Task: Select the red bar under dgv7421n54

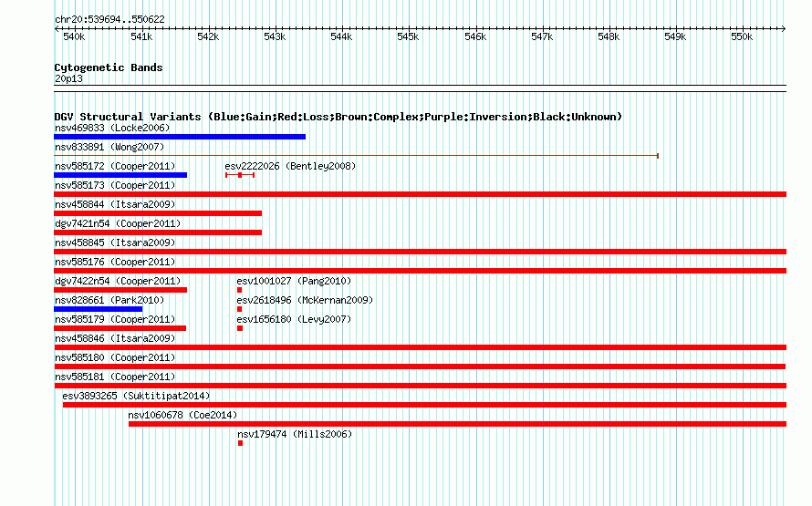Action: [x=158, y=232]
